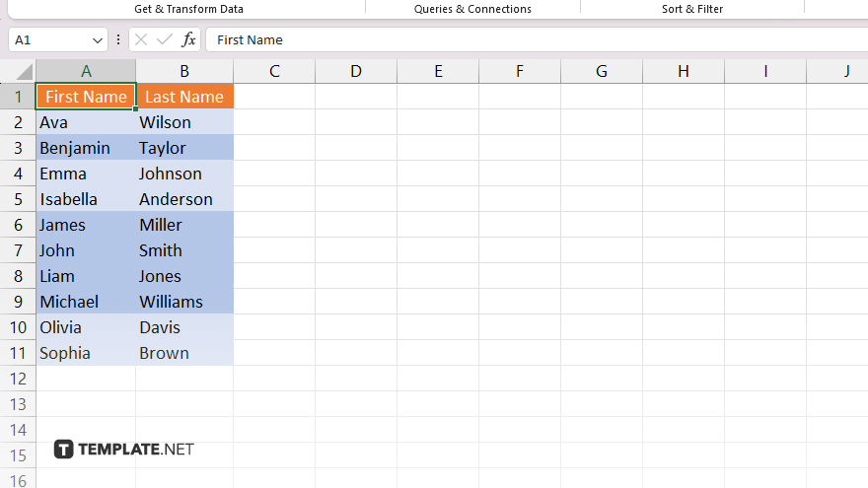Viewport: 868px width, 488px height.
Task: Click the Last Name header cell
Action: pyautogui.click(x=184, y=97)
